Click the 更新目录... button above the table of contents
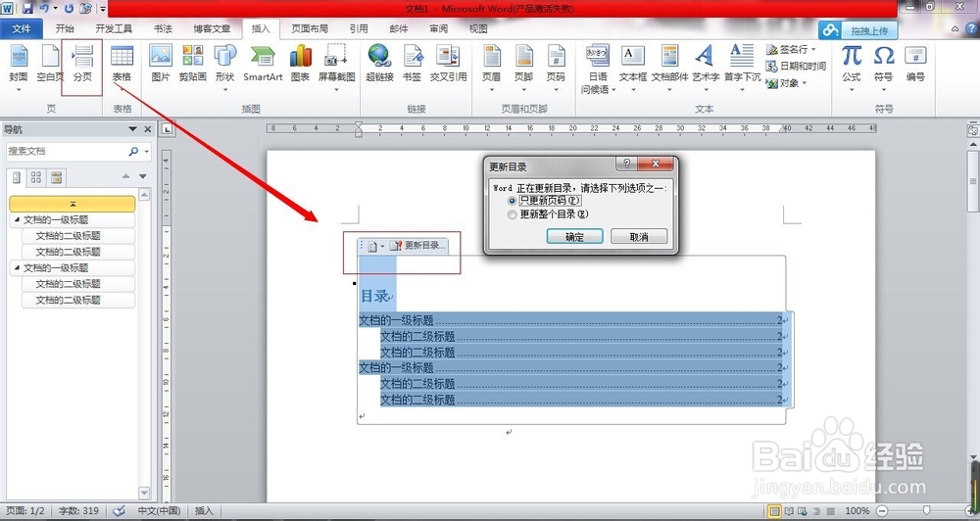 (x=417, y=246)
